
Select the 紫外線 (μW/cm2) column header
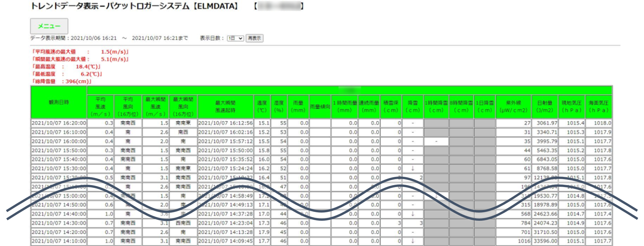tap(513, 107)
